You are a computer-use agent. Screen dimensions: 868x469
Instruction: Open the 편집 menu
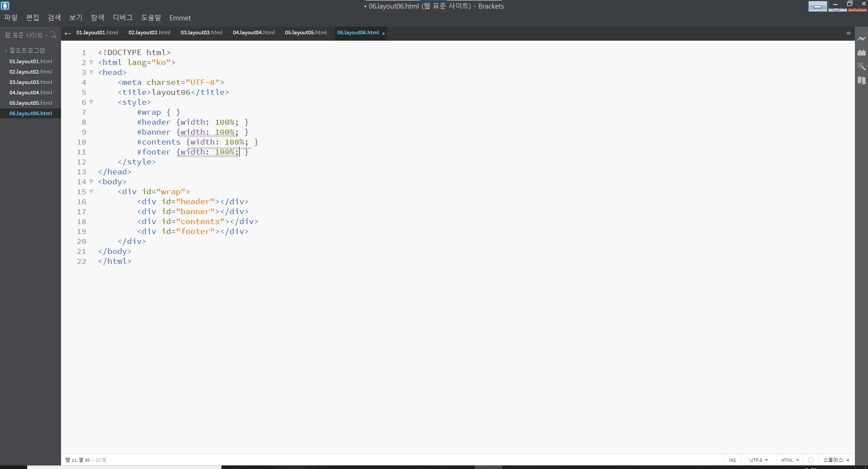33,18
